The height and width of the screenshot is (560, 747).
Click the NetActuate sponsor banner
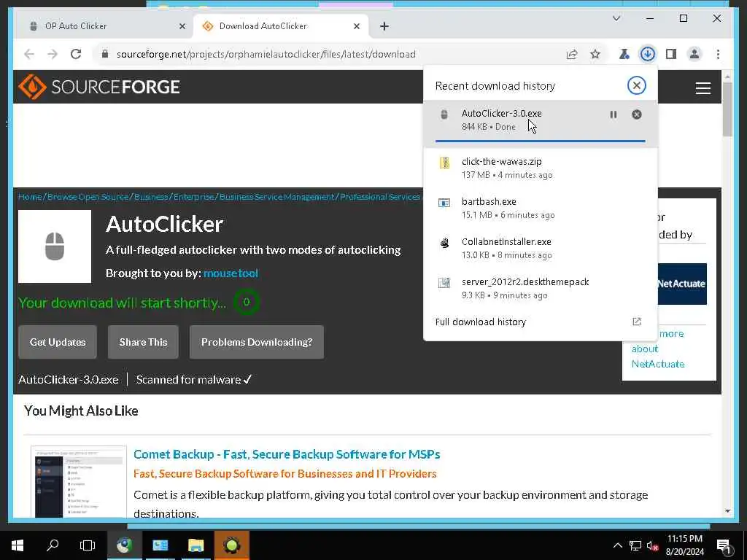coord(682,284)
